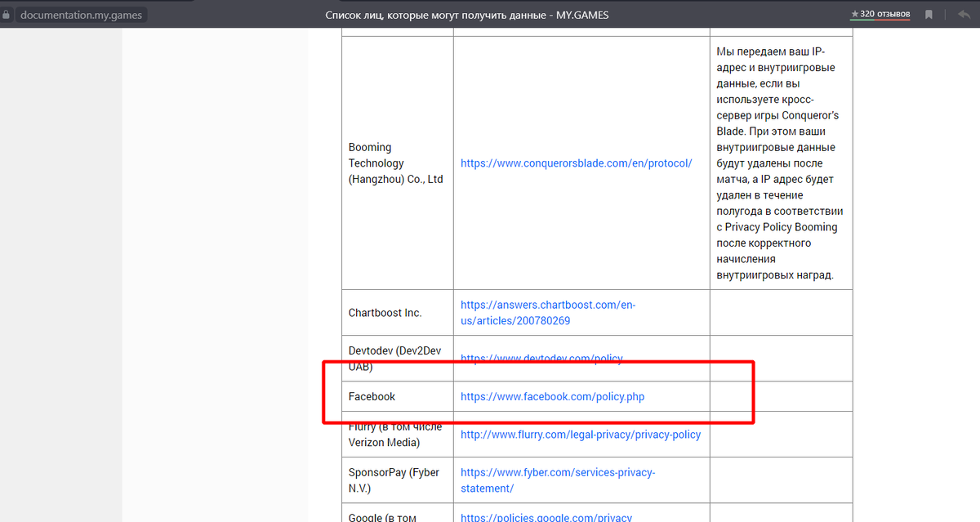Click the Chartboost Inc. cell
This screenshot has height=522, width=980.
[x=397, y=313]
